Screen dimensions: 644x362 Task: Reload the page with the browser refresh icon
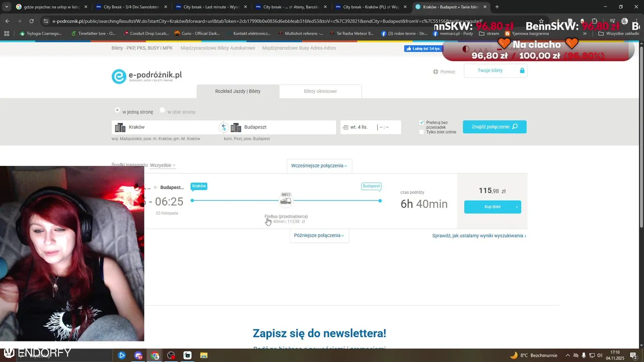click(31, 21)
